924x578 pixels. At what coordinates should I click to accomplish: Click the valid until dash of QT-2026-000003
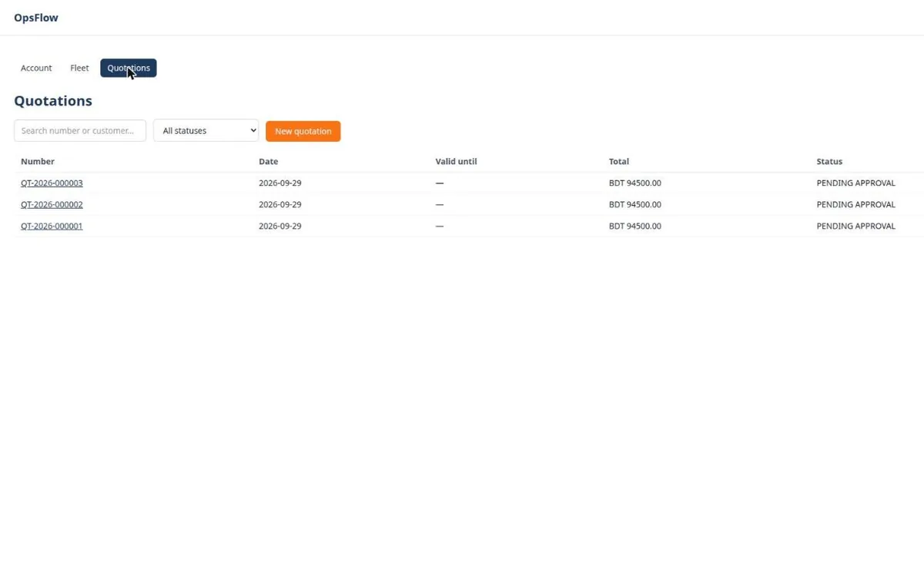pyautogui.click(x=440, y=183)
